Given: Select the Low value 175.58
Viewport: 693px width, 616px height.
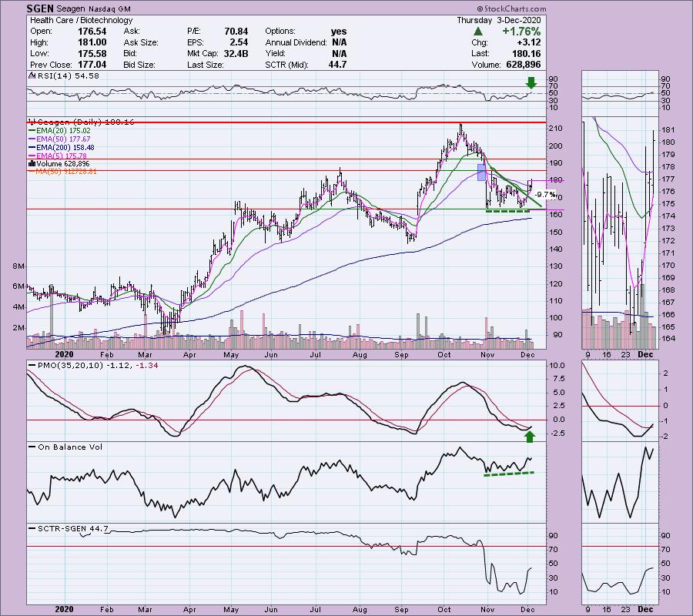Looking at the screenshot, I should coord(92,53).
